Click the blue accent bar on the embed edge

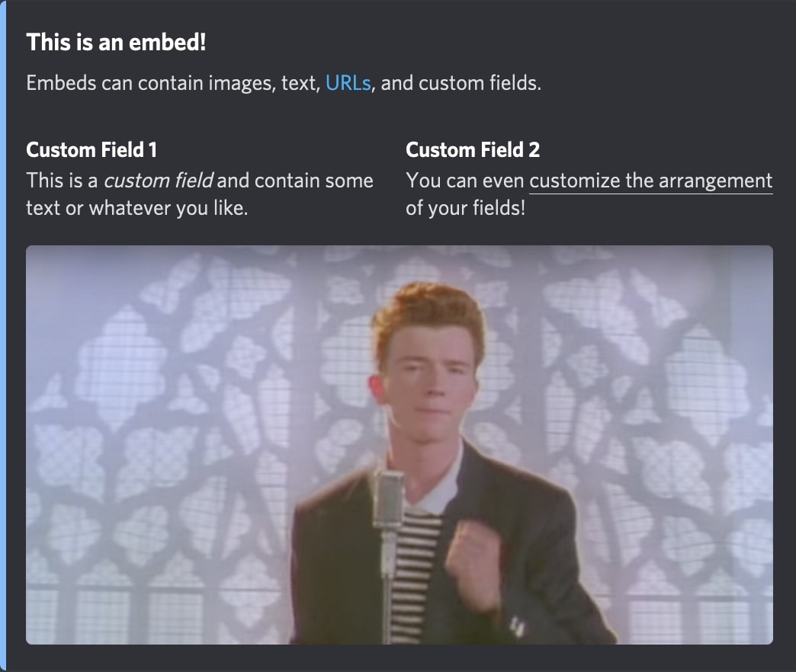(3, 335)
